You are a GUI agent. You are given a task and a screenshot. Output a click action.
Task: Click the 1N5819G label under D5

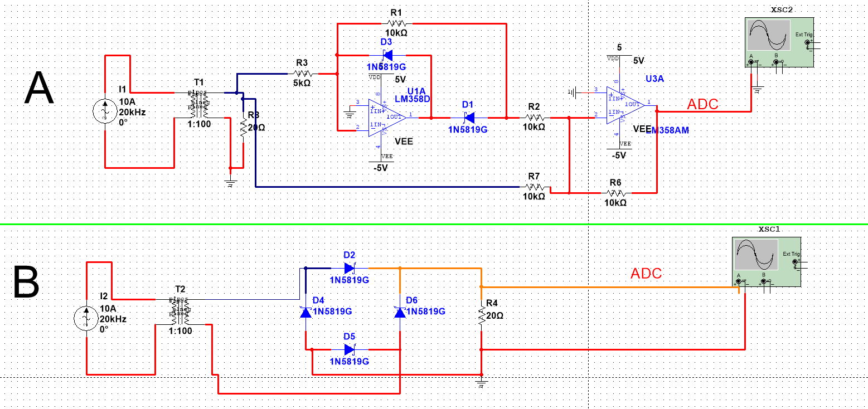click(350, 361)
